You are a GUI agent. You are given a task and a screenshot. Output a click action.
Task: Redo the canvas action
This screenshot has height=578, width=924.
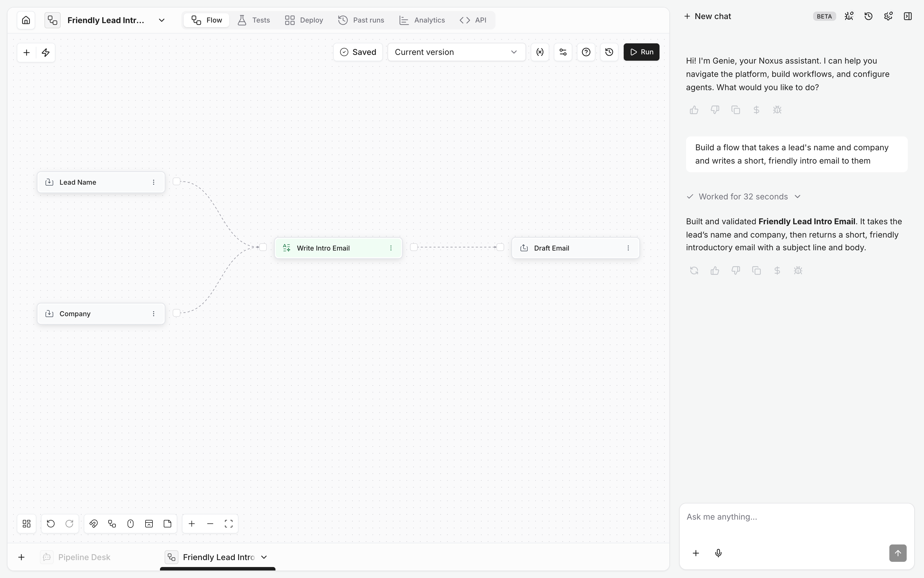(69, 524)
